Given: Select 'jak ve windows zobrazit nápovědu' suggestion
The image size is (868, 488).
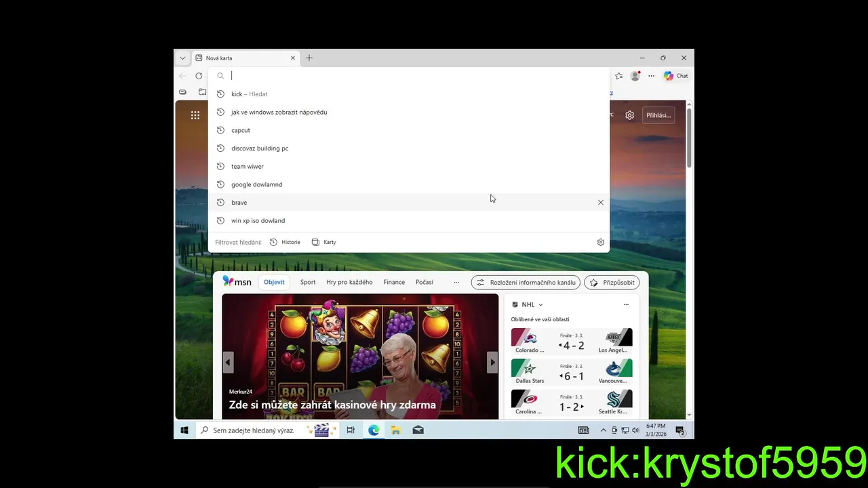Looking at the screenshot, I should click(x=409, y=112).
